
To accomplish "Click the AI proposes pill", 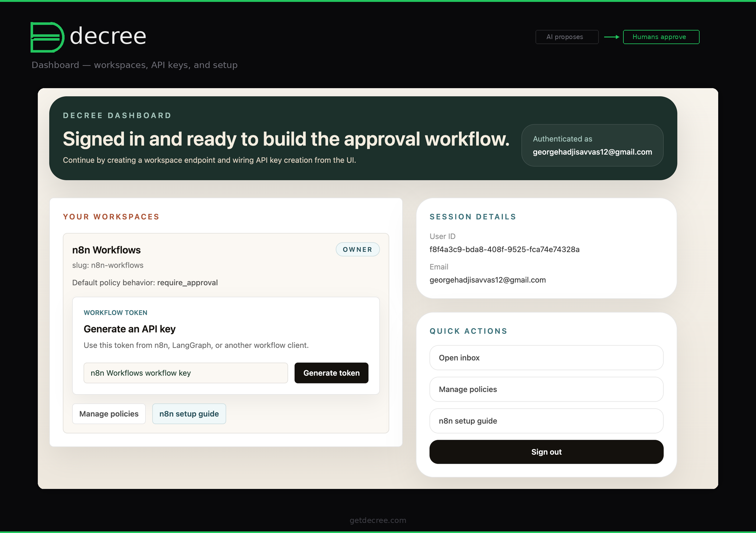I will 567,37.
